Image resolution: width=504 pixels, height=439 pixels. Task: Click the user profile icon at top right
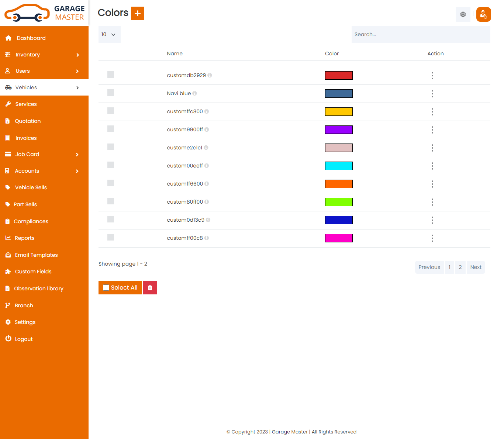[x=483, y=14]
